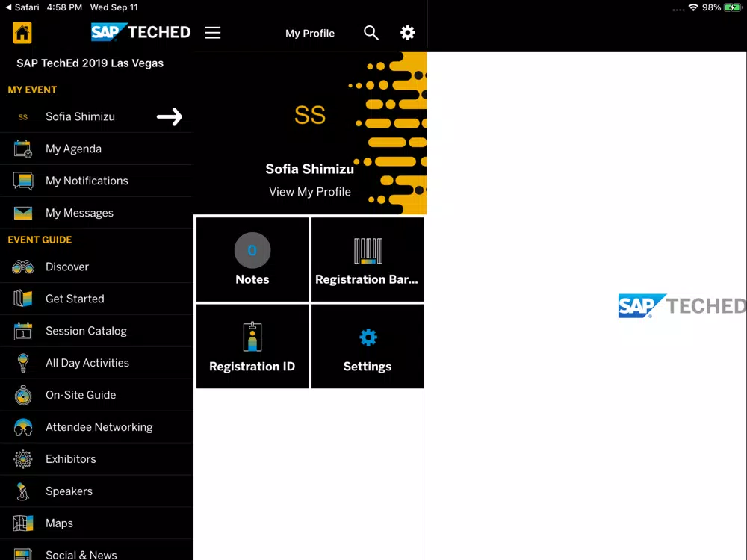This screenshot has width=747, height=560.
Task: Open My Agenda menu item
Action: coord(96,149)
